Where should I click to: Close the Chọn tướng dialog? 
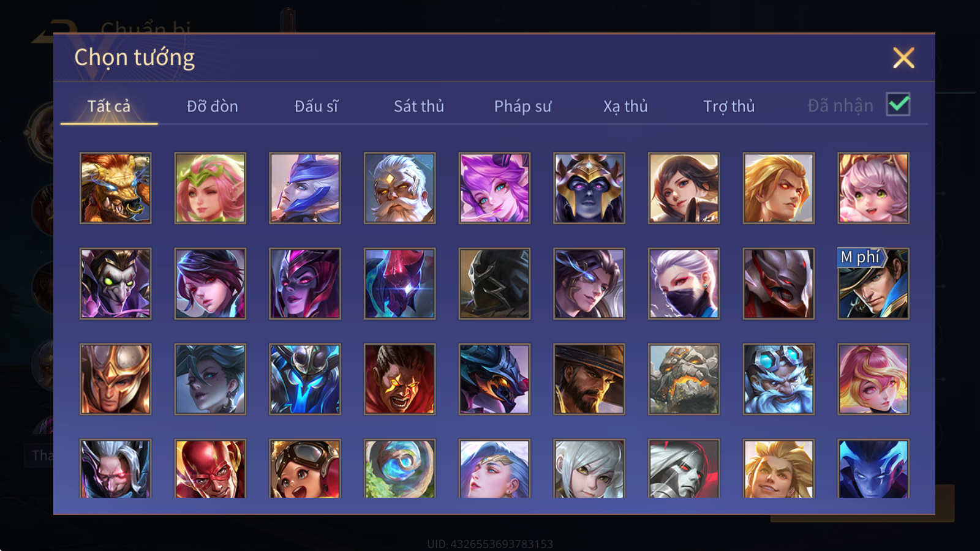coord(903,58)
